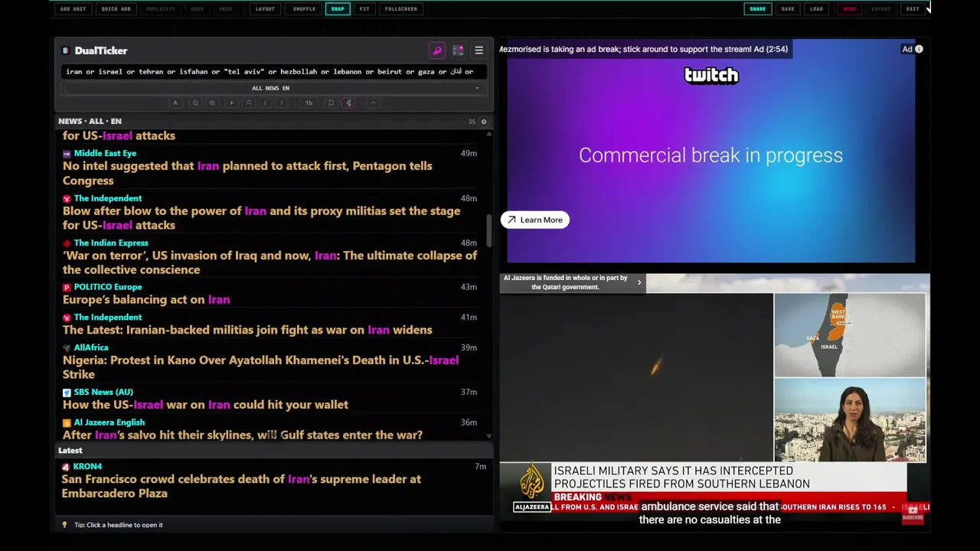Screen dimensions: 980x551
Task: Toggle the highlighted pink share-nodes icon
Action: (348, 103)
